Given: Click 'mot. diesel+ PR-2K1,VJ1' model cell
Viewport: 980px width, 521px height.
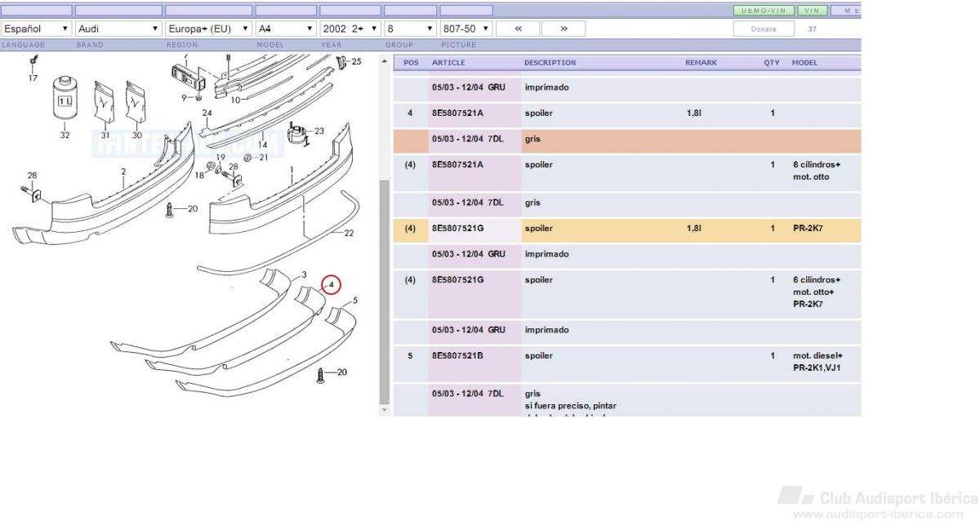Looking at the screenshot, I should click(817, 362).
